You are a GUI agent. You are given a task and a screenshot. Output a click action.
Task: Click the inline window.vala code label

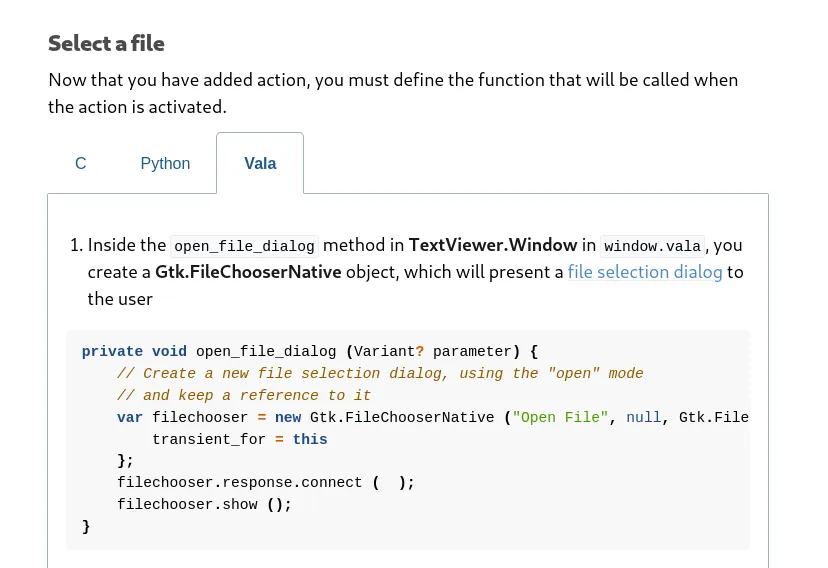[x=654, y=246]
